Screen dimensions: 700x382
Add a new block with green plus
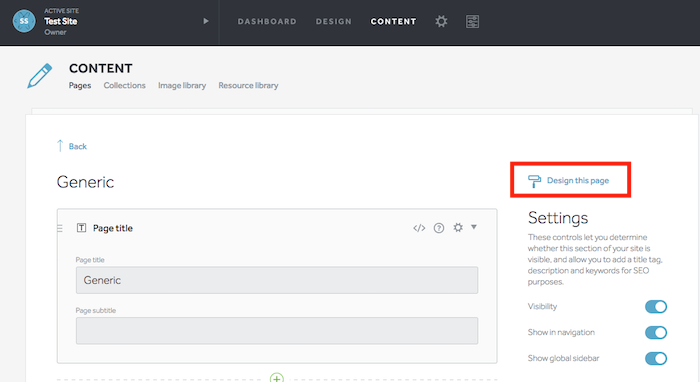(277, 378)
